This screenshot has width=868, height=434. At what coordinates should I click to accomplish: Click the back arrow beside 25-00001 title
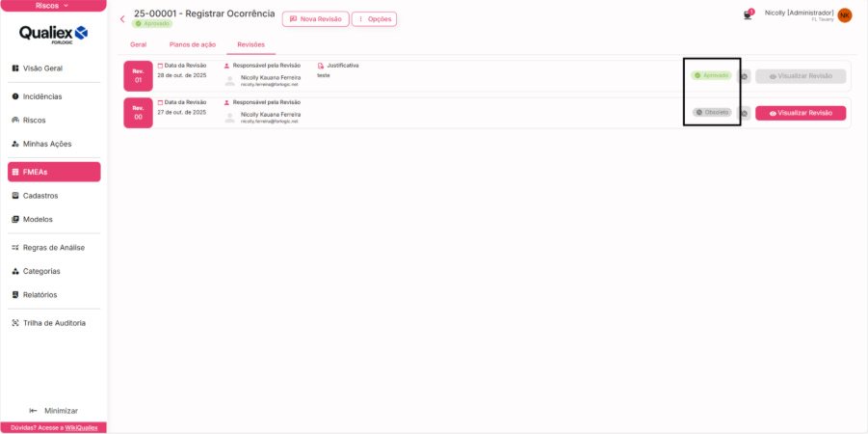click(x=122, y=18)
